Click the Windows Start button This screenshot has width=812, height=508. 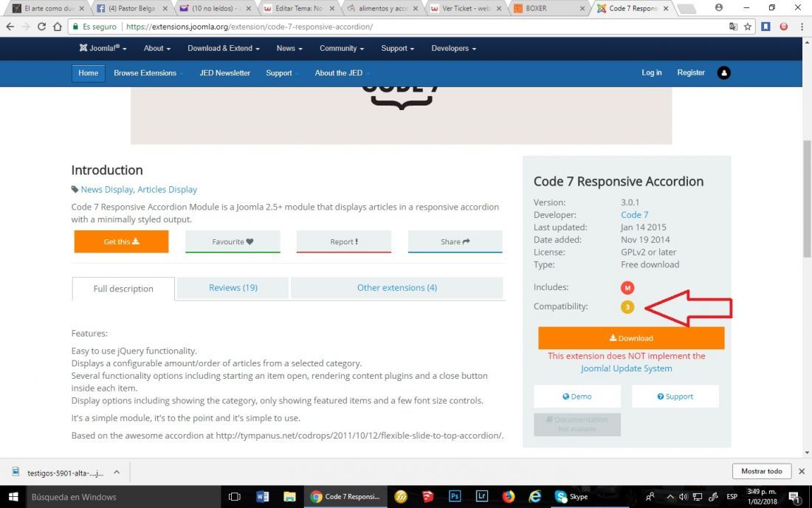point(13,497)
